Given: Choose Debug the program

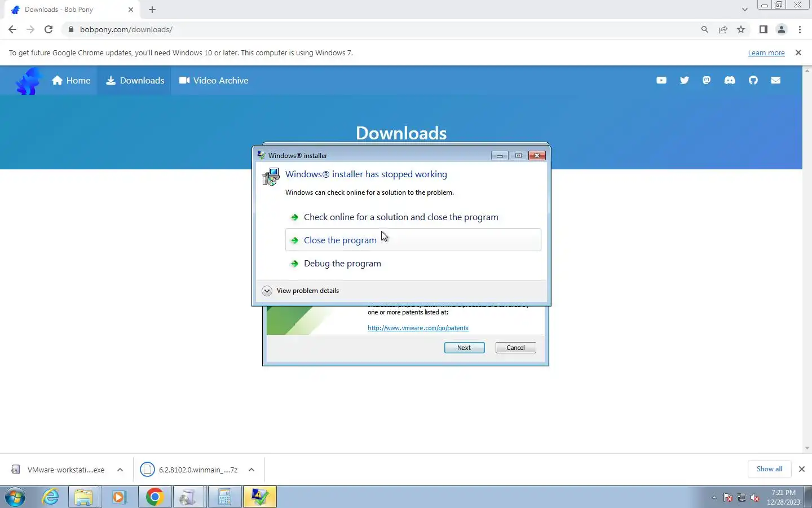Looking at the screenshot, I should pyautogui.click(x=413, y=264).
